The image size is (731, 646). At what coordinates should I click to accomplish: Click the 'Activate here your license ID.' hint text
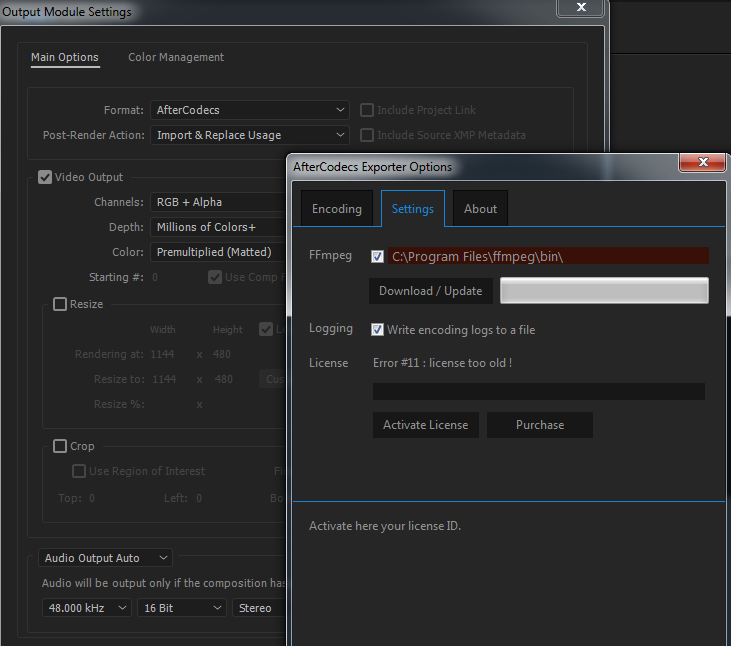point(385,526)
